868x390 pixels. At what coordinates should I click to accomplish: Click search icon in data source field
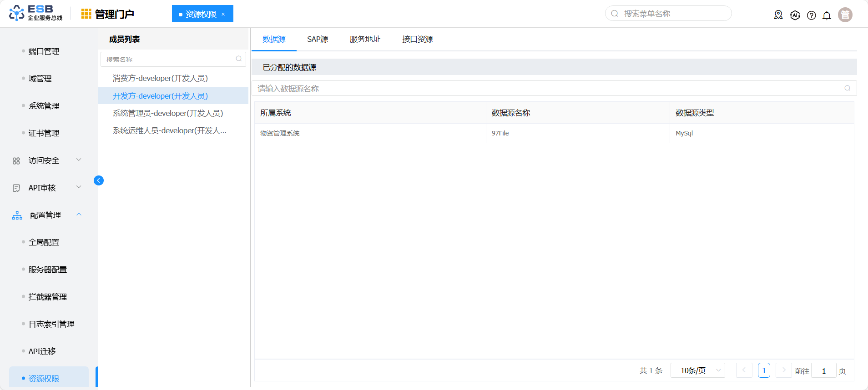point(847,88)
